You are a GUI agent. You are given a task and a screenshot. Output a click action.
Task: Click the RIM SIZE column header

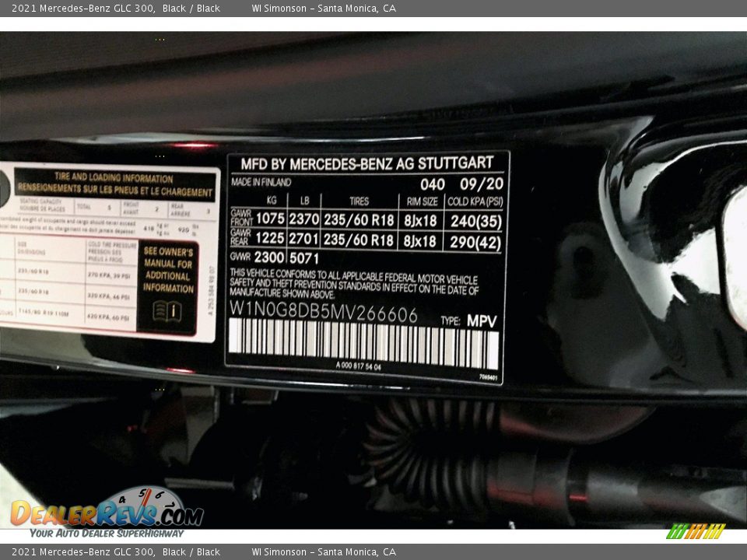pyautogui.click(x=422, y=202)
